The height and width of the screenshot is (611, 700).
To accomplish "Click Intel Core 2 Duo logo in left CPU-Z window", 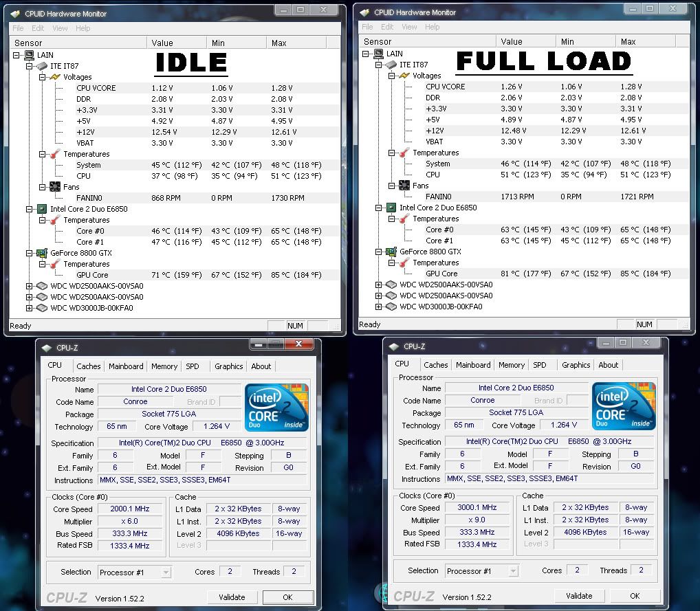I will click(276, 408).
